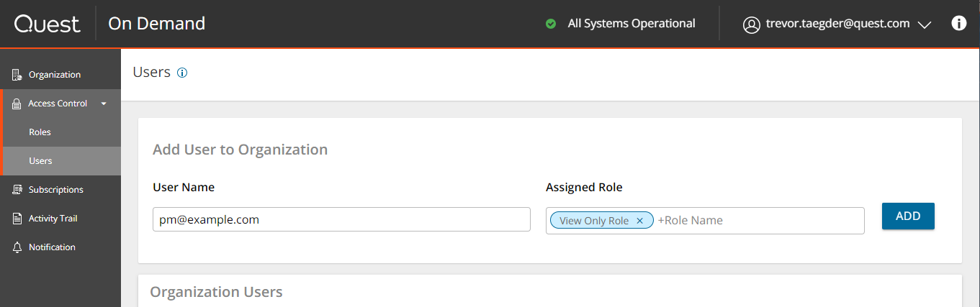Click trevor.taegder@quest.com account name
Viewport: 980px width, 307px height.
tap(838, 24)
